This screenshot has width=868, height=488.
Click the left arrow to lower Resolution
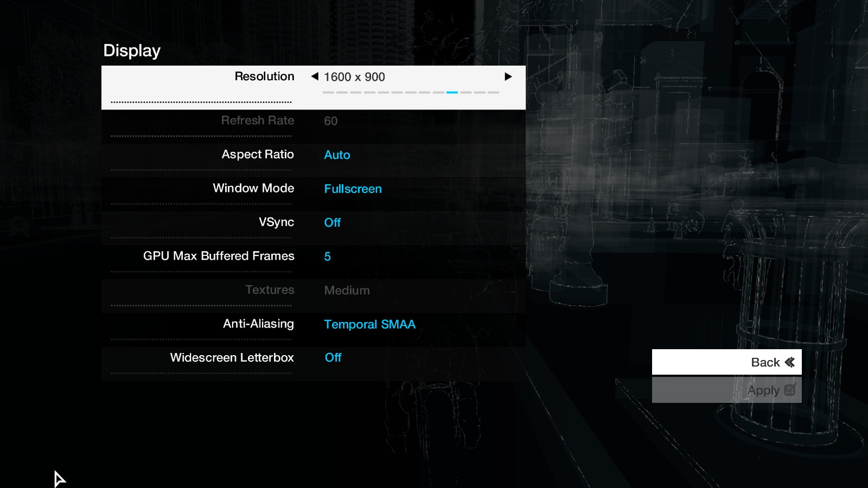[x=315, y=76]
